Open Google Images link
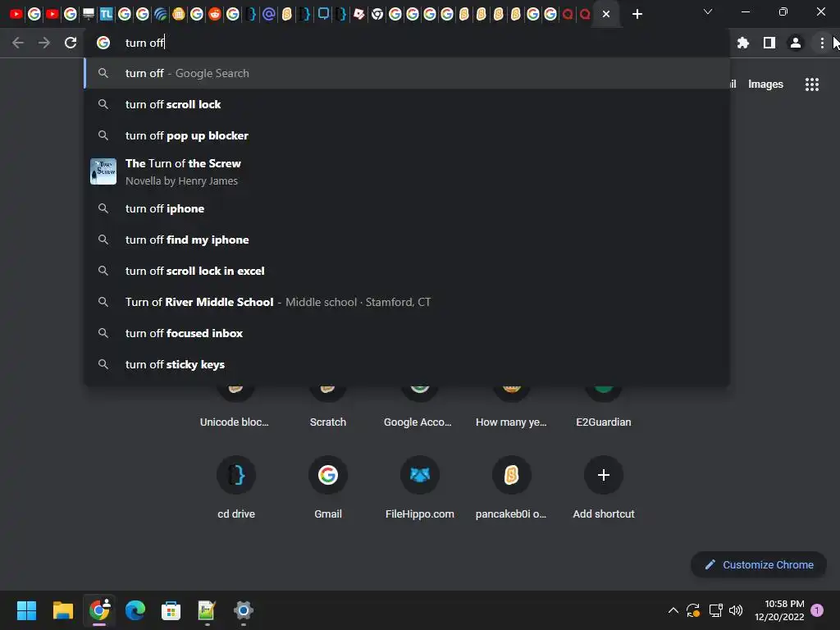Screen dimensions: 840x630 point(765,84)
